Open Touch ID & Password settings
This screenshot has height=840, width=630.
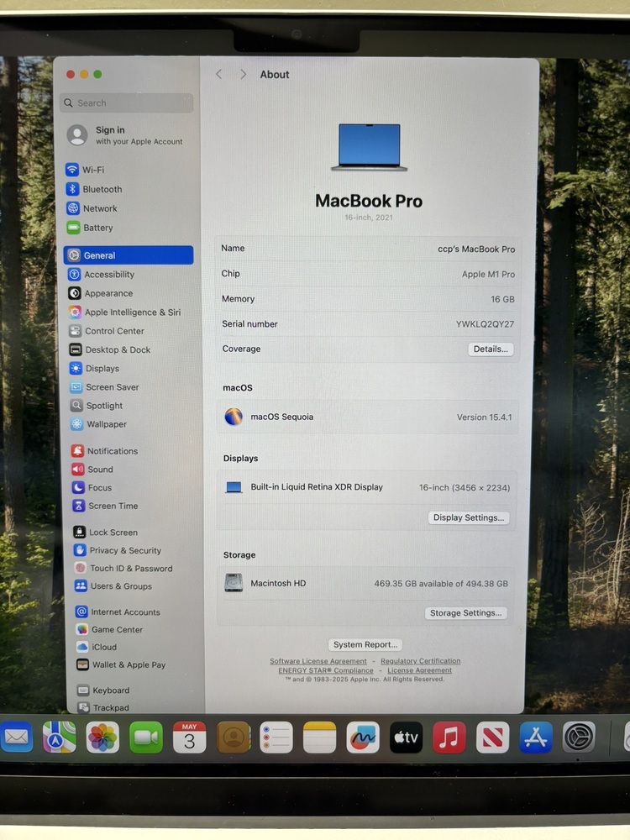[123, 569]
